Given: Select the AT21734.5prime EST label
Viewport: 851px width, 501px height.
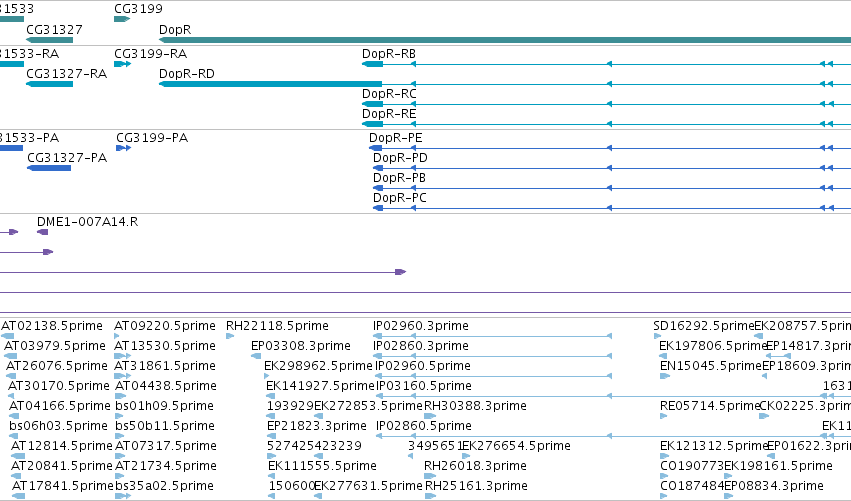Looking at the screenshot, I should (x=166, y=466).
